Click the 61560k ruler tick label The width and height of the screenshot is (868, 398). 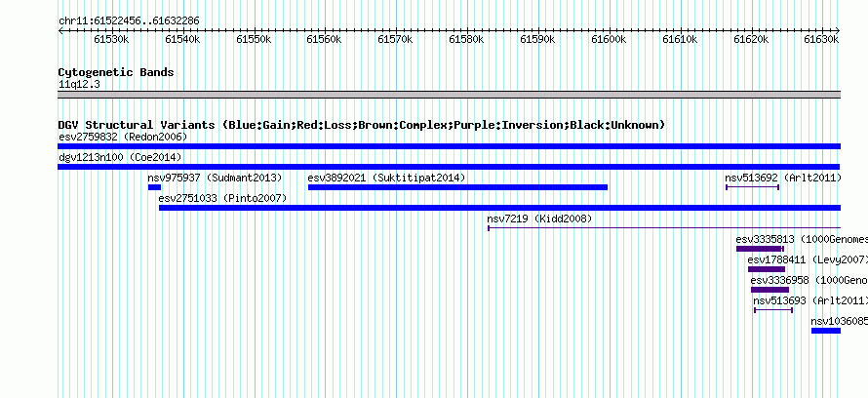coord(325,39)
